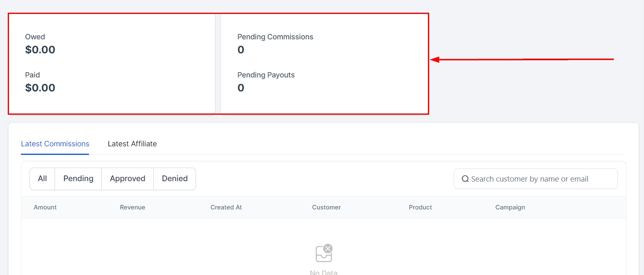Click the search magnifier icon
Viewport: 644px width, 275px height.
tap(465, 179)
